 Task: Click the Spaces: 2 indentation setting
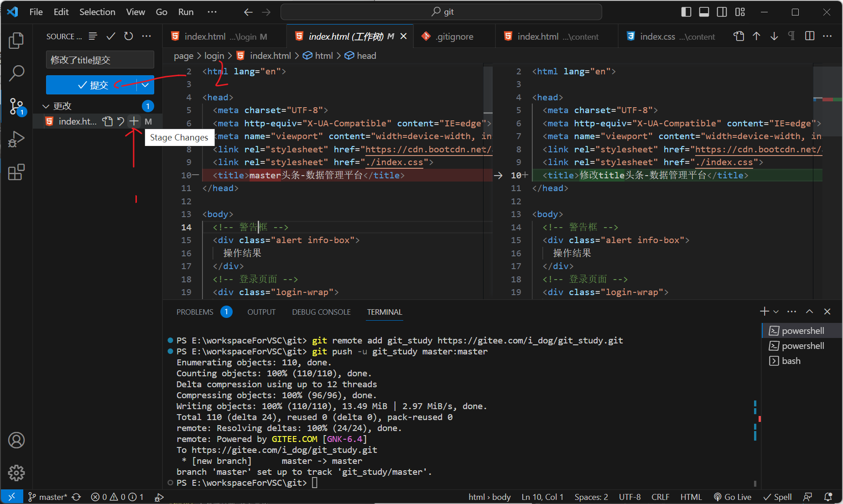591,497
